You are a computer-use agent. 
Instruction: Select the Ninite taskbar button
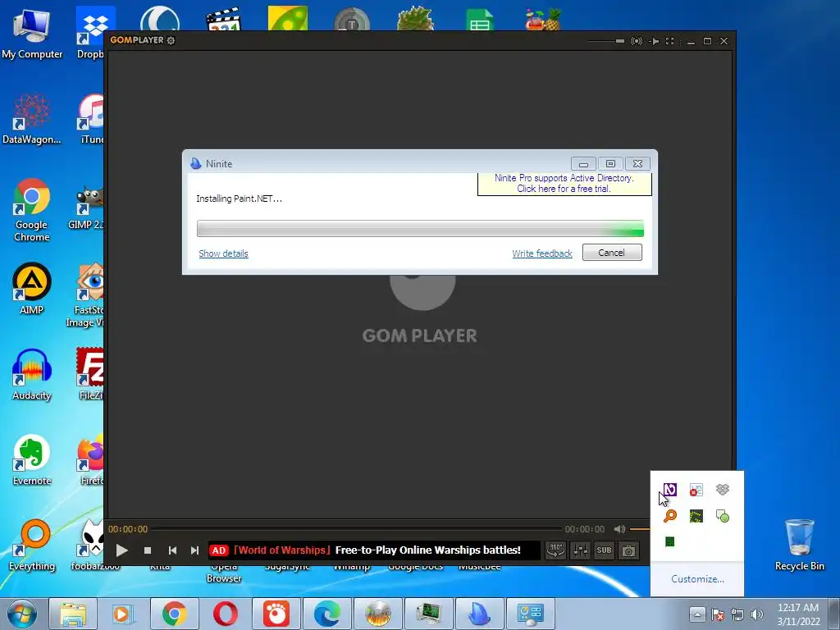tap(479, 614)
